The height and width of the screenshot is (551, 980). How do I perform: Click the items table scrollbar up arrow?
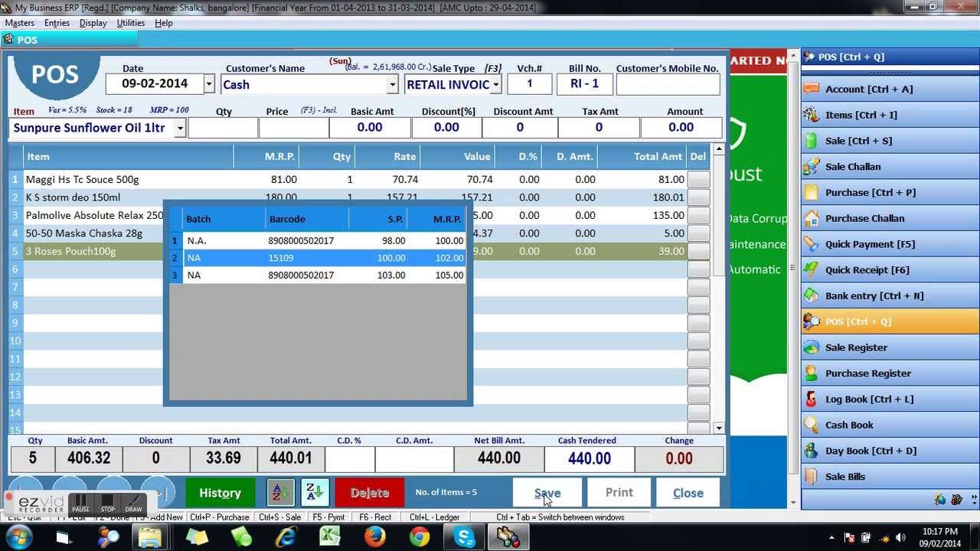pos(718,149)
